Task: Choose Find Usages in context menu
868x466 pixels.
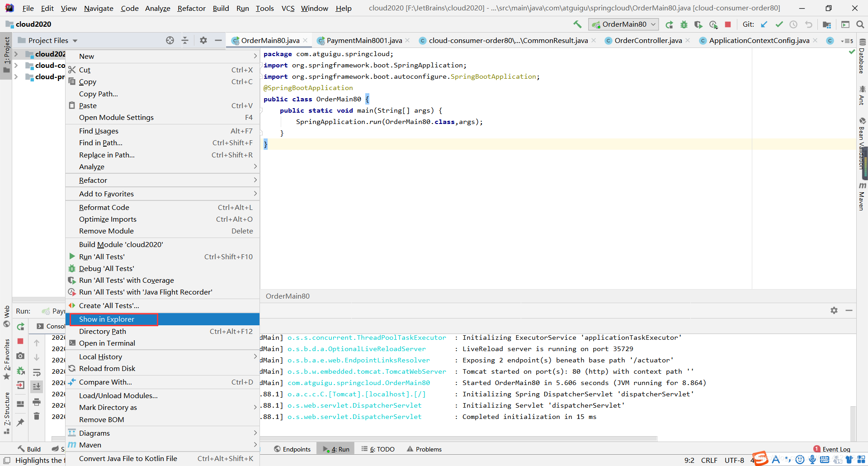Action: [163, 131]
